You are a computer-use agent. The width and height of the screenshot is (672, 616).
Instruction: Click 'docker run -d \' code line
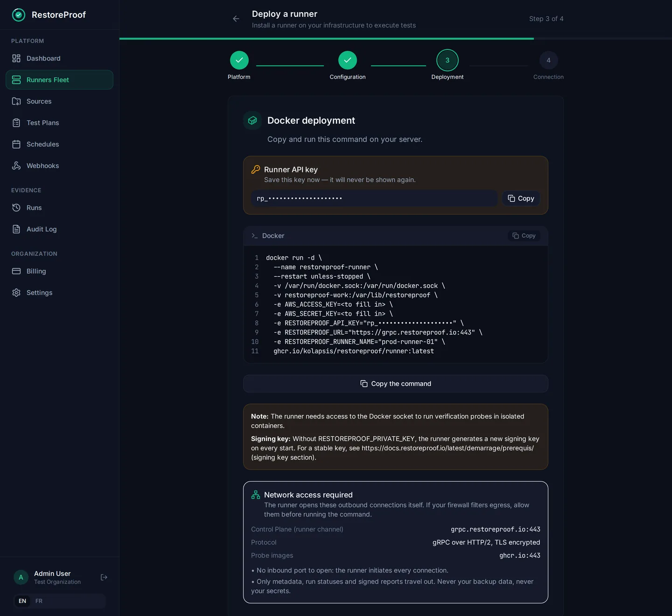pyautogui.click(x=294, y=258)
